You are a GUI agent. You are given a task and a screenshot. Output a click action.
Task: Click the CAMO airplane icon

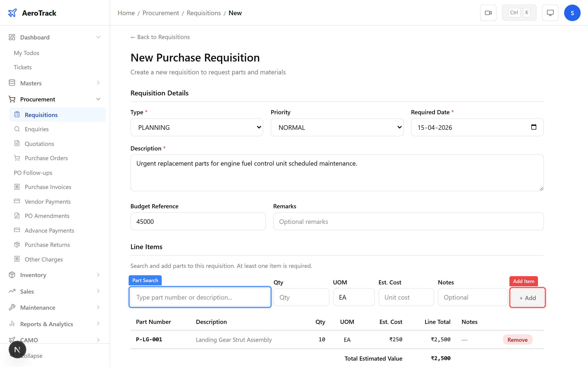(12, 339)
